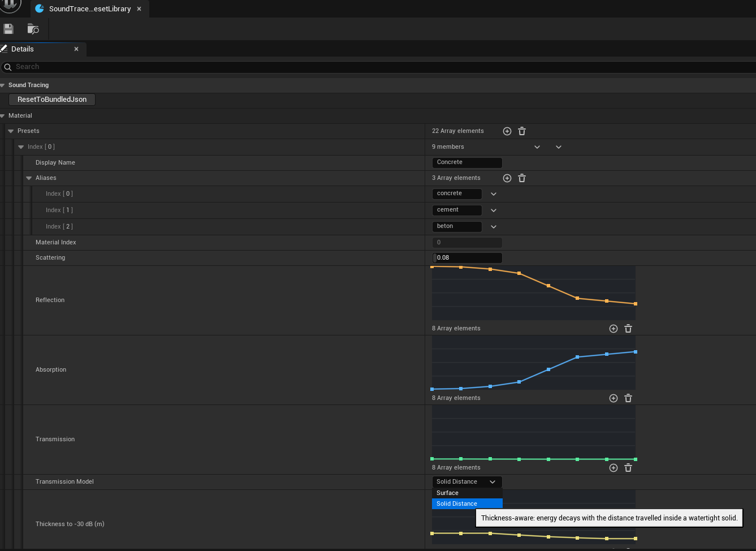The height and width of the screenshot is (551, 756).
Task: Open options chevron for alias cement
Action: pyautogui.click(x=494, y=210)
